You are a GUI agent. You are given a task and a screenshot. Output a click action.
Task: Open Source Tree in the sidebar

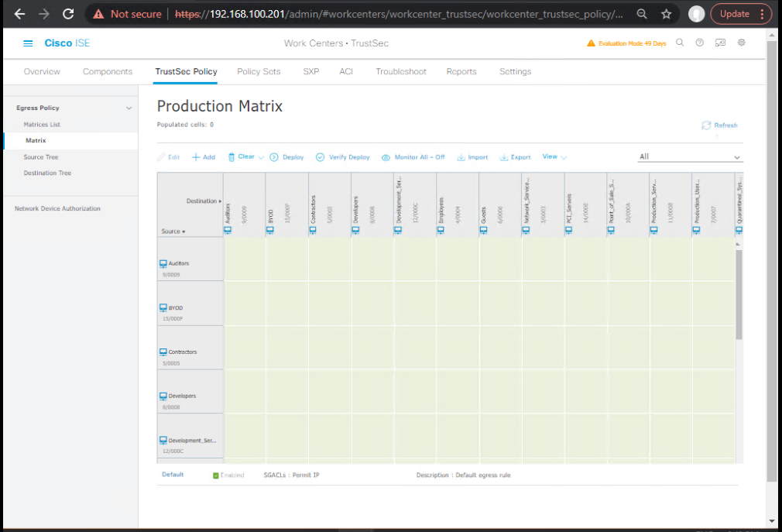pyautogui.click(x=41, y=157)
